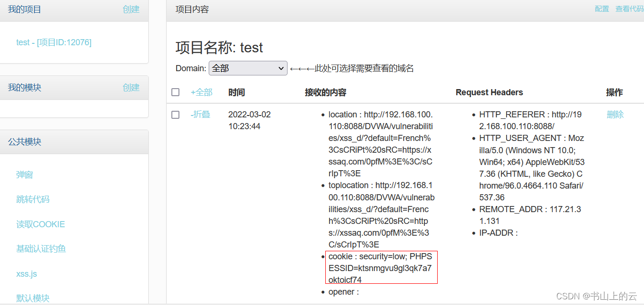Screen dimensions: 644x305
Task: Open the Domain 全部 dropdown
Action: point(248,68)
